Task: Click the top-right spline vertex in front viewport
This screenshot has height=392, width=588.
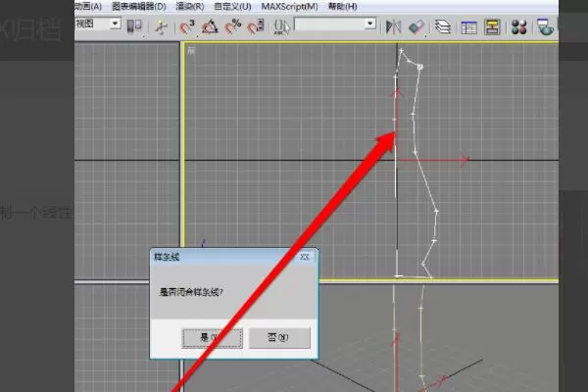Action: (x=419, y=67)
